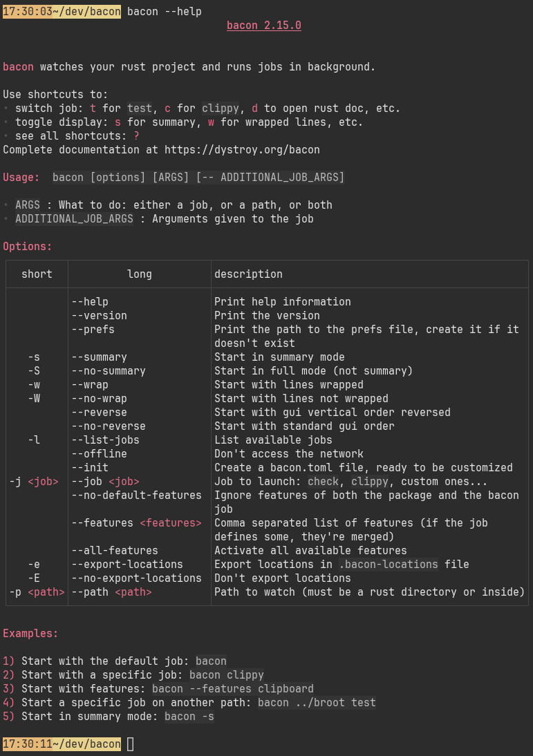Click the --prefs option
Image resolution: width=533 pixels, height=756 pixels.
(x=93, y=330)
